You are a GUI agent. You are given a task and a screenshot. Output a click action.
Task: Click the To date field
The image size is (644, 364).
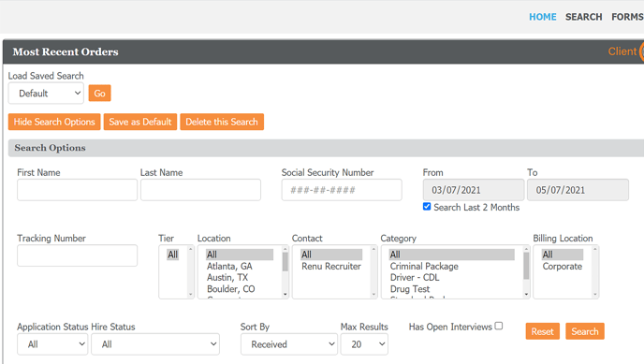[578, 190]
